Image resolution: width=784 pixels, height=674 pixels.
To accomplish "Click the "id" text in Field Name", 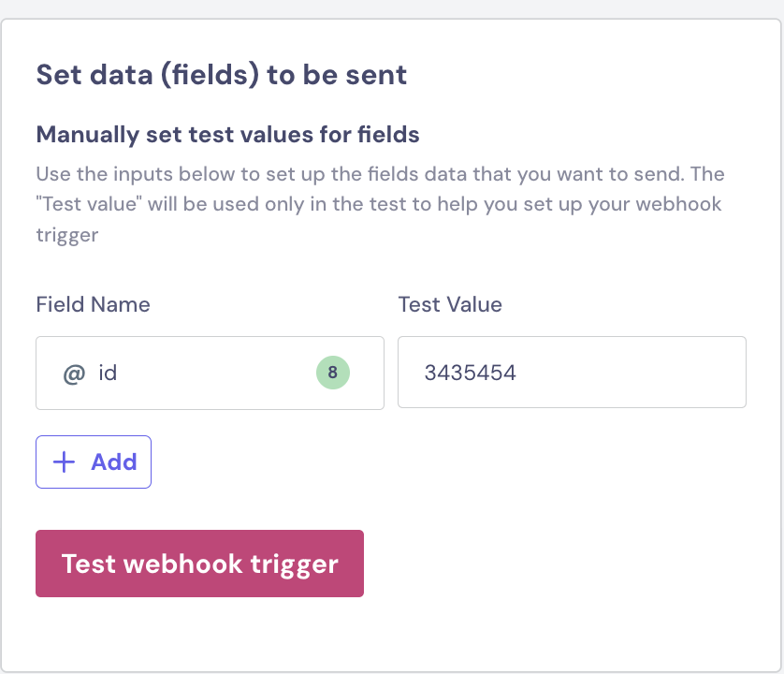I will [108, 374].
